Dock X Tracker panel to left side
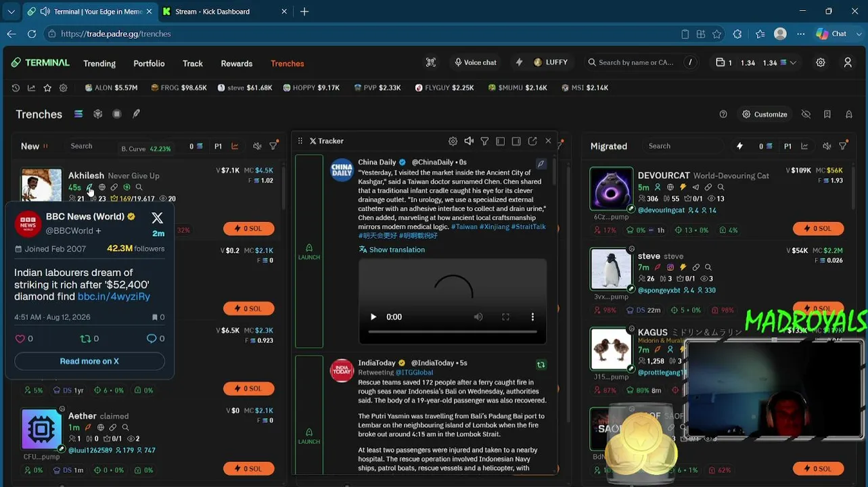The height and width of the screenshot is (487, 868). 501,141
